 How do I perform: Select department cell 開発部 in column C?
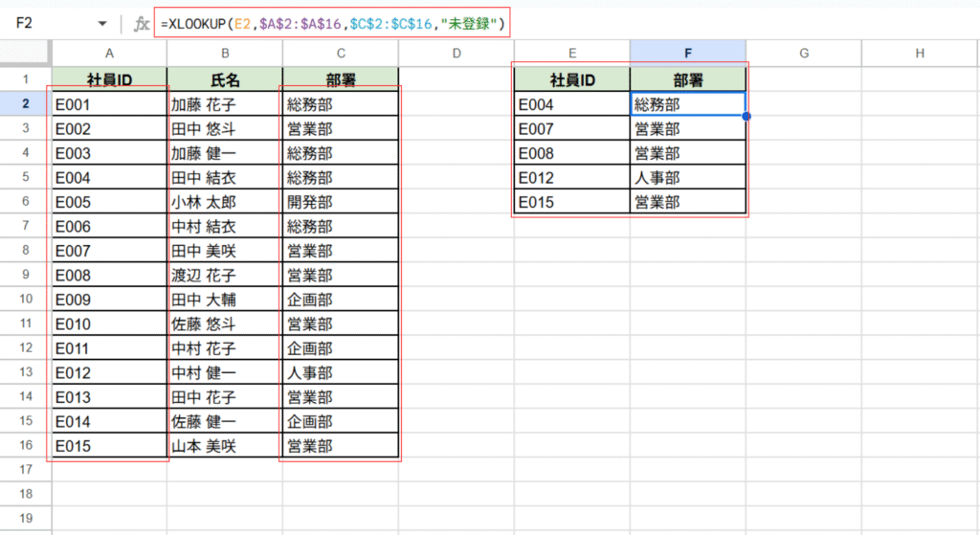pyautogui.click(x=341, y=202)
